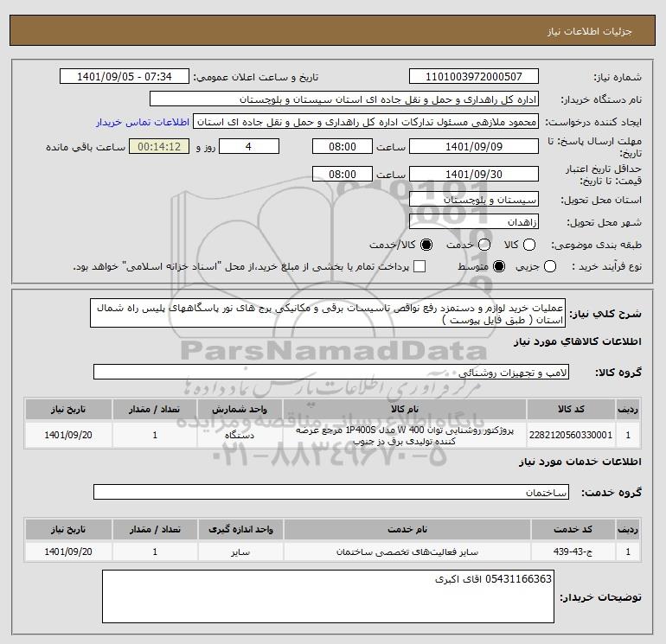Click the buyer organization name field
Screen dimensions: 666x644
point(344,99)
